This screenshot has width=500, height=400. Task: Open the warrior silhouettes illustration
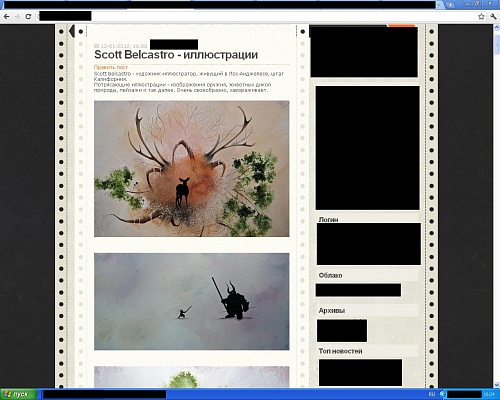(x=192, y=301)
